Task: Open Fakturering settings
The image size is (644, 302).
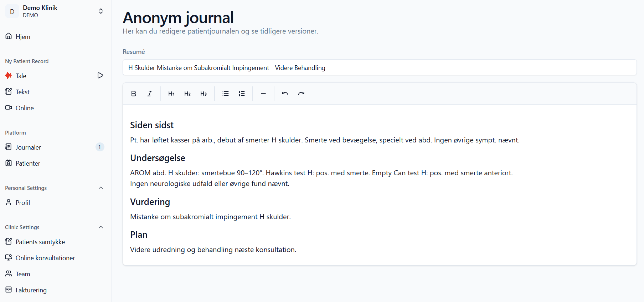Action: [x=31, y=290]
